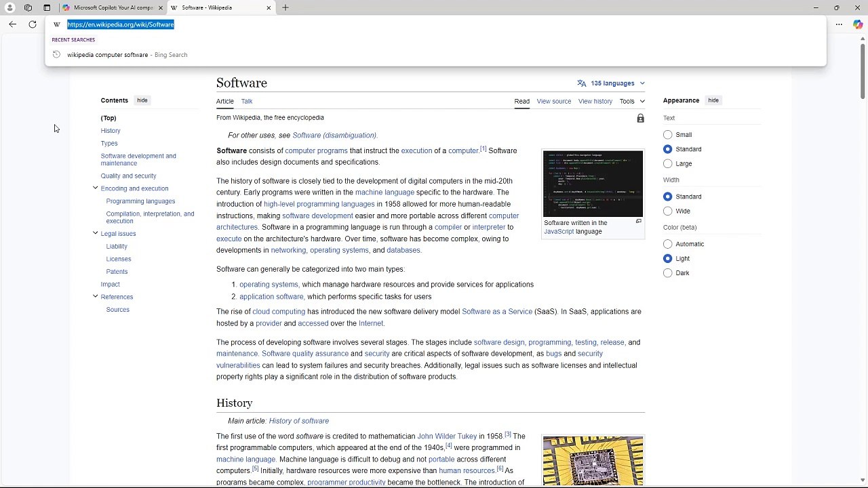Screen dimensions: 868x488
Task: Select Standard width option
Action: coord(668,197)
